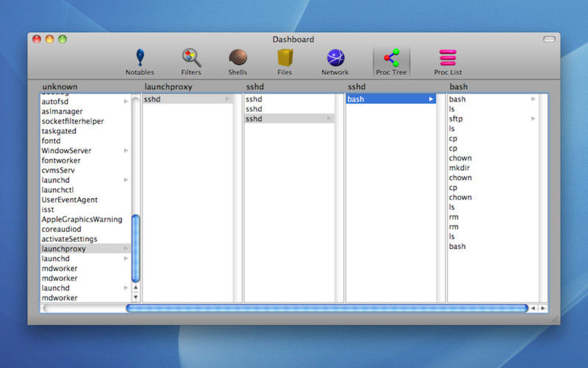Open the Network globe view
This screenshot has width=588, height=368.
point(335,63)
